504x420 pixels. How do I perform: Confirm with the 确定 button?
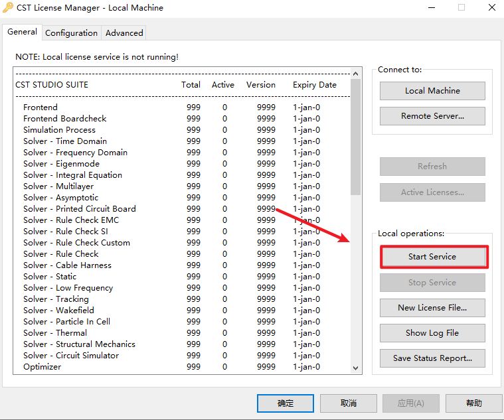point(285,403)
